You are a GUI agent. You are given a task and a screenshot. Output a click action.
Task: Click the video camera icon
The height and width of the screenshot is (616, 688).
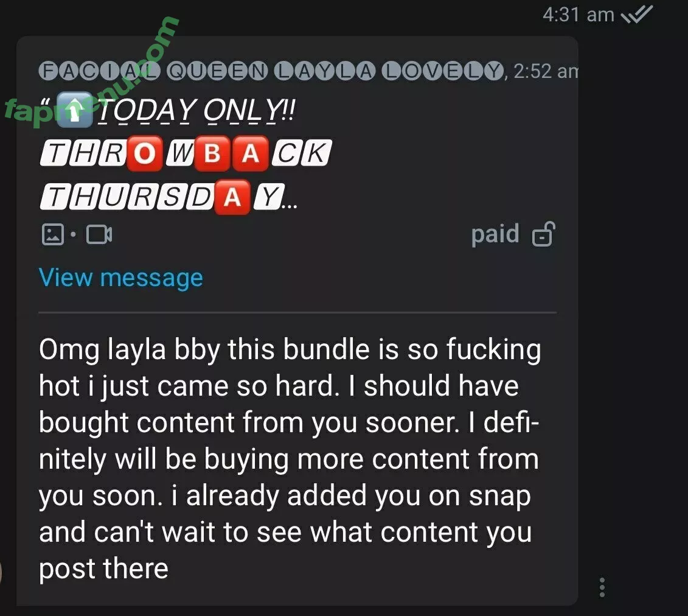(x=99, y=234)
